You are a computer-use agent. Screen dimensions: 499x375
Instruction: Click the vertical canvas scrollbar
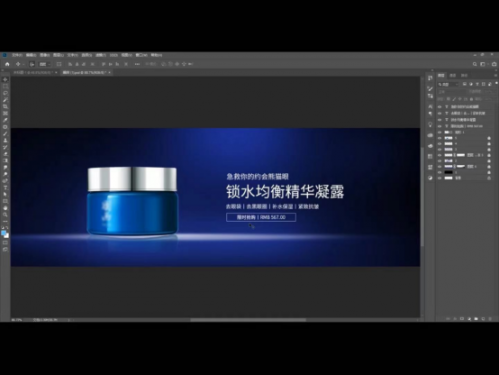click(422, 197)
